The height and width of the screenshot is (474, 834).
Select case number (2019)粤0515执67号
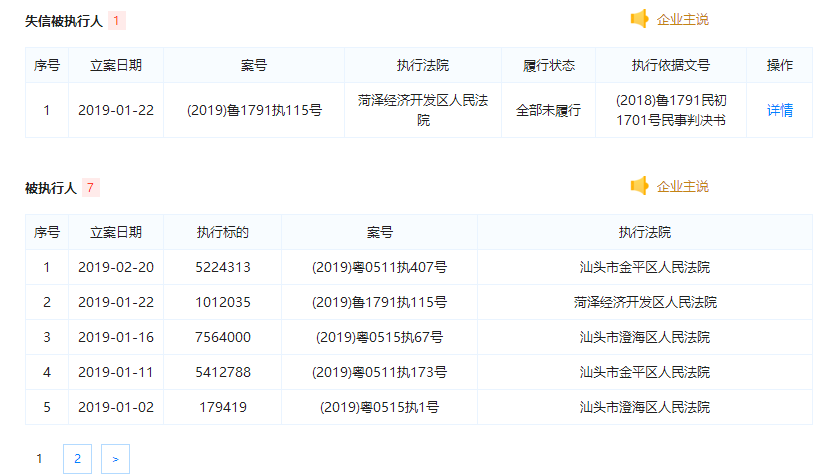point(379,337)
